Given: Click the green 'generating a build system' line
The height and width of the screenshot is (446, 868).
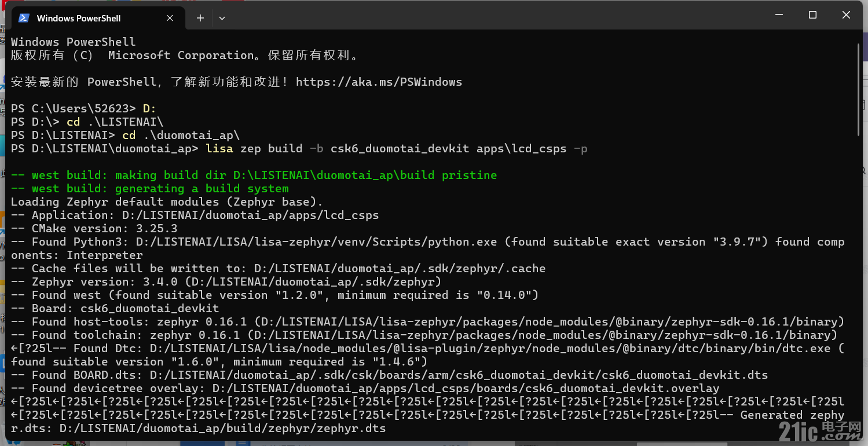Looking at the screenshot, I should [149, 188].
